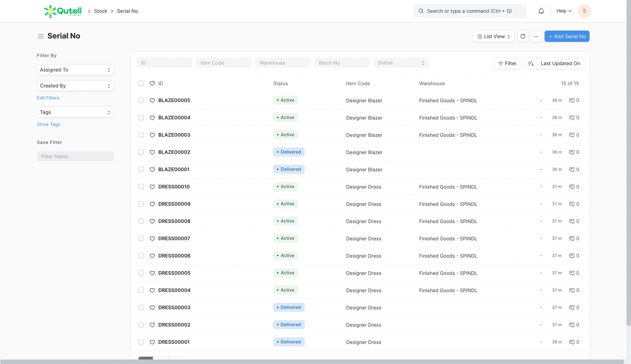This screenshot has height=364, width=631.
Task: Tick the select-all checkbox in header
Action: click(x=141, y=83)
